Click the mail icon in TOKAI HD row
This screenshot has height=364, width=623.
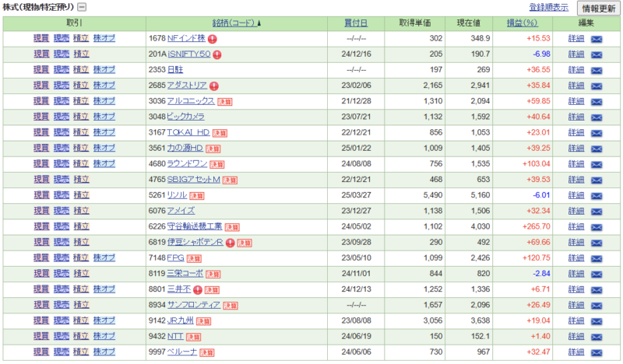(x=597, y=133)
